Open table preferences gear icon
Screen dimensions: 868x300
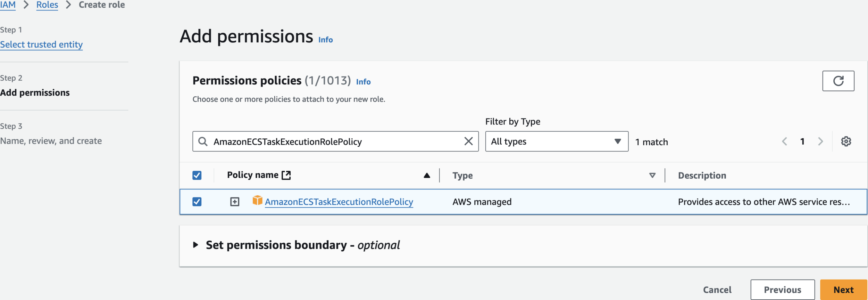click(x=846, y=141)
